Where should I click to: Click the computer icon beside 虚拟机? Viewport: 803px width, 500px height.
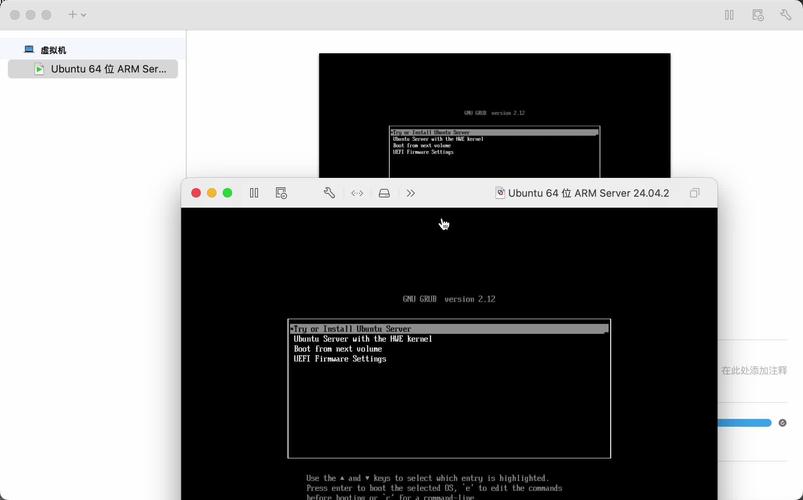point(29,50)
